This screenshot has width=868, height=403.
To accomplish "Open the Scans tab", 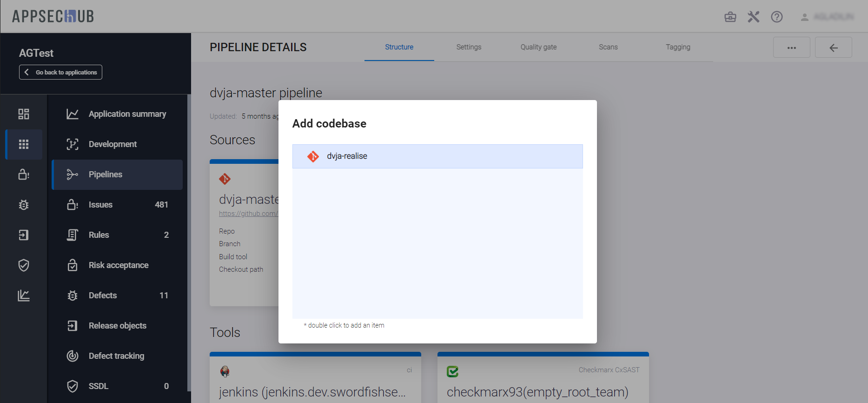I will click(608, 47).
